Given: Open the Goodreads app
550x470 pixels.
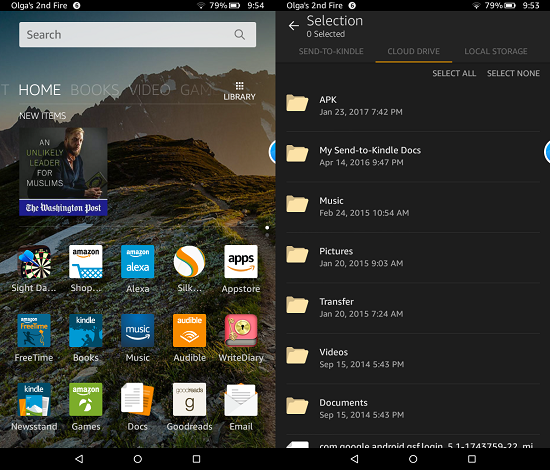Looking at the screenshot, I should tap(189, 400).
